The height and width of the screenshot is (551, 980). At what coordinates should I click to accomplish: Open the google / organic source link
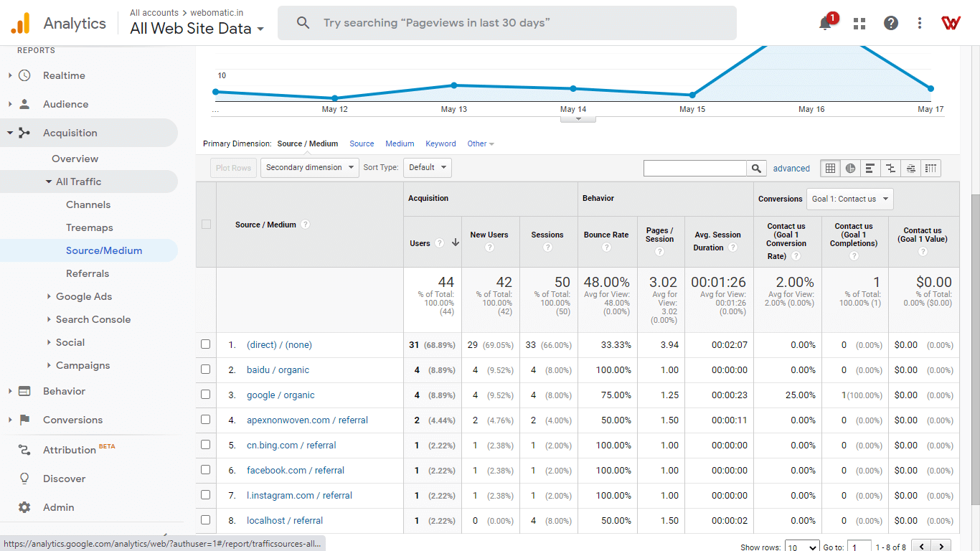pyautogui.click(x=281, y=395)
